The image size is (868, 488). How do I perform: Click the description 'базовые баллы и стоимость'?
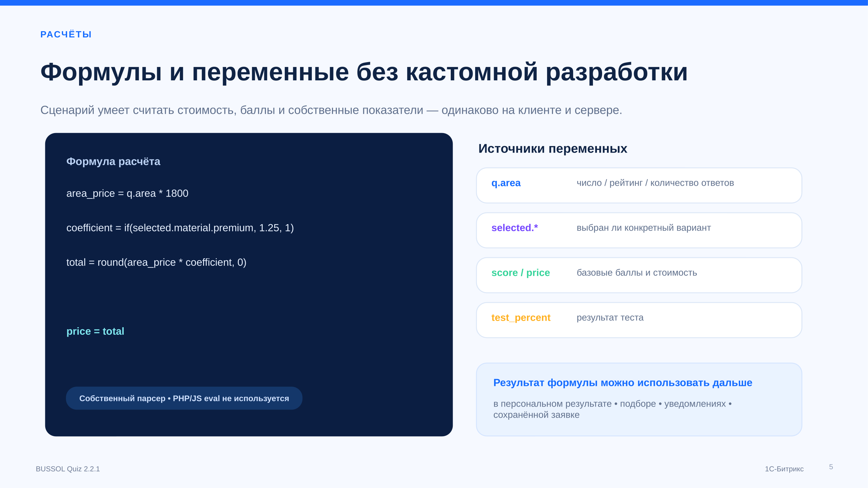point(637,273)
